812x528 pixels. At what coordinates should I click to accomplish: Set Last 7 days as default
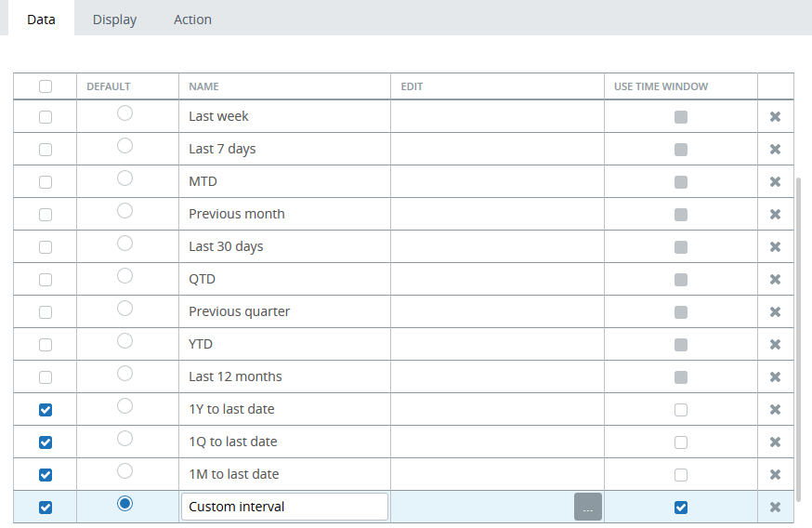(125, 146)
